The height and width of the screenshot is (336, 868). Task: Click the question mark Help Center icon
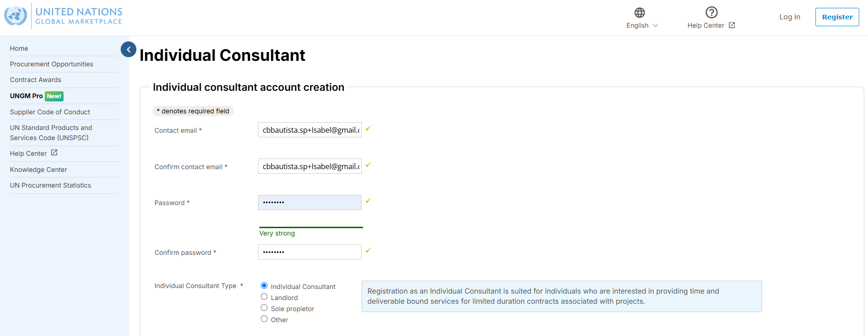tap(711, 12)
